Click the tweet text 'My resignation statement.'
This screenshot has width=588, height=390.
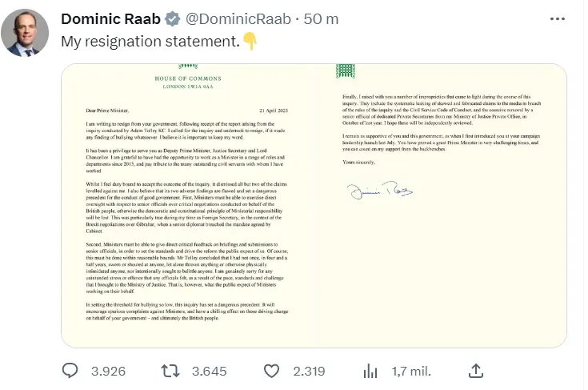[x=150, y=42]
